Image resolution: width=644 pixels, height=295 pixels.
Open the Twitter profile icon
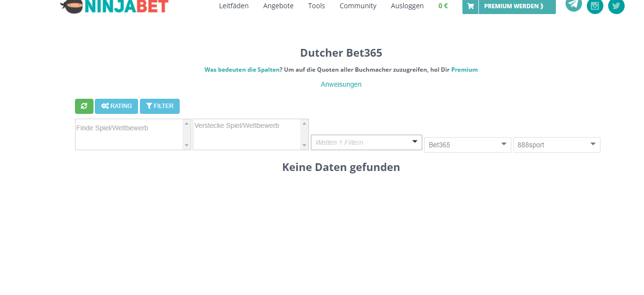point(616,6)
